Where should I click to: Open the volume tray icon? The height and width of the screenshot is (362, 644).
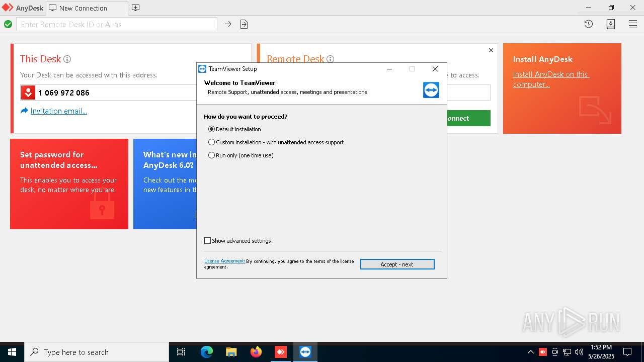point(579,352)
